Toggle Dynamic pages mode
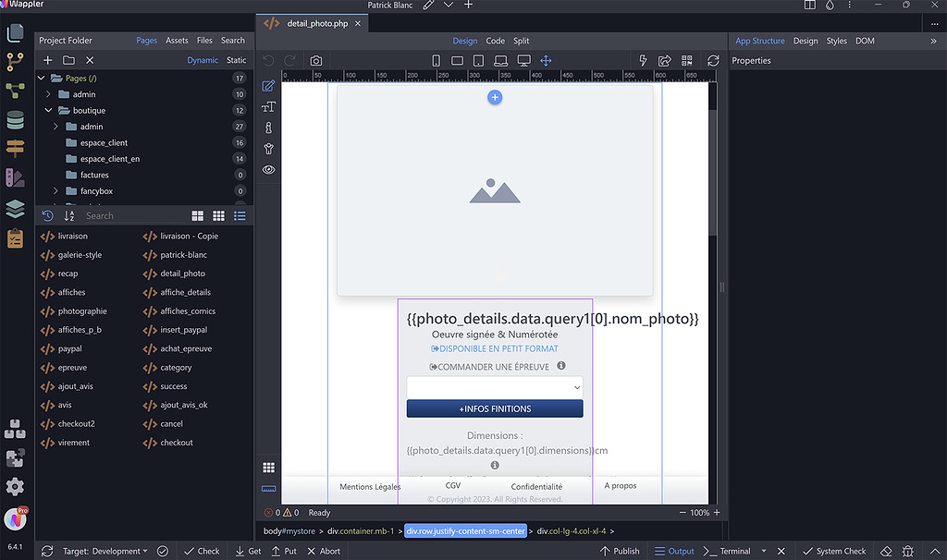The width and height of the screenshot is (947, 560). pyautogui.click(x=203, y=60)
